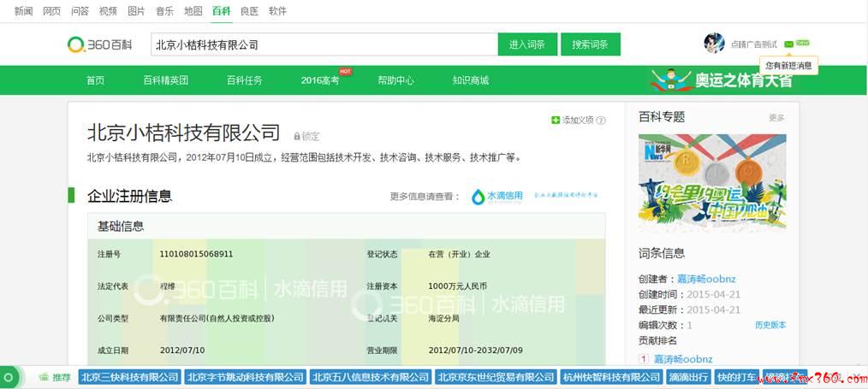Click the 您有新短消息 notification tooltip
This screenshot has height=389, width=868.
click(788, 66)
